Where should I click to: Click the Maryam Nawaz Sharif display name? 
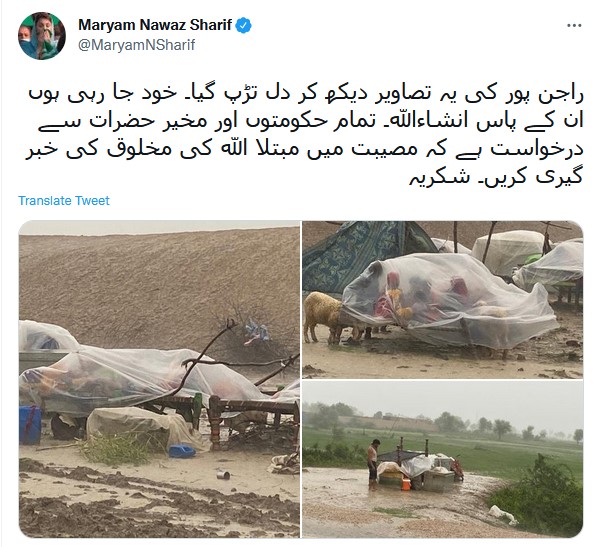coord(155,25)
